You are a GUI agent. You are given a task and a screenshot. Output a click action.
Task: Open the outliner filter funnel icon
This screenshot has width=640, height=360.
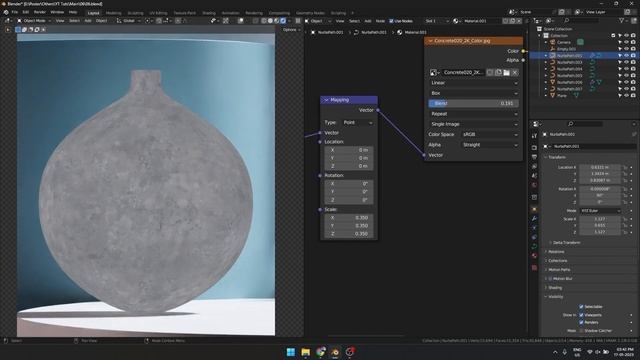622,20
